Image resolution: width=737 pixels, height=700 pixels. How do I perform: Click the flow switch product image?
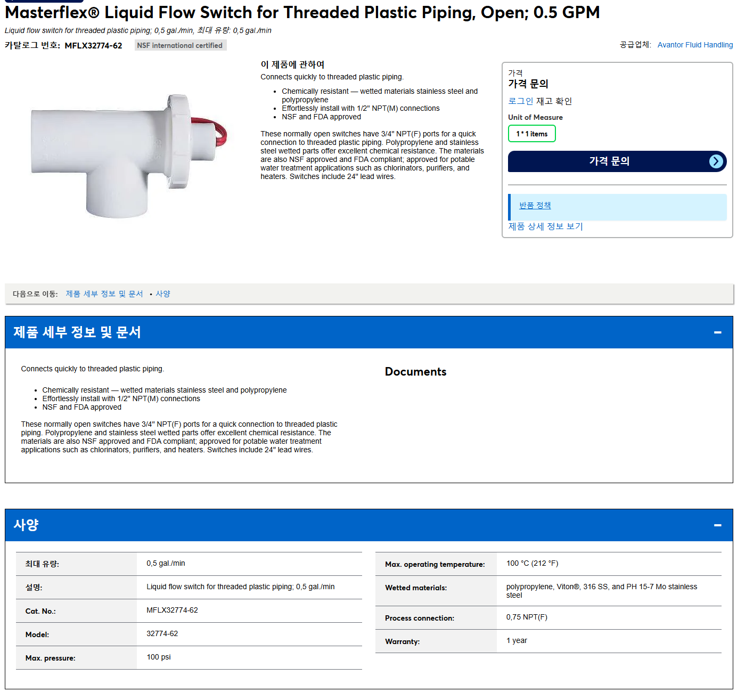pos(129,156)
